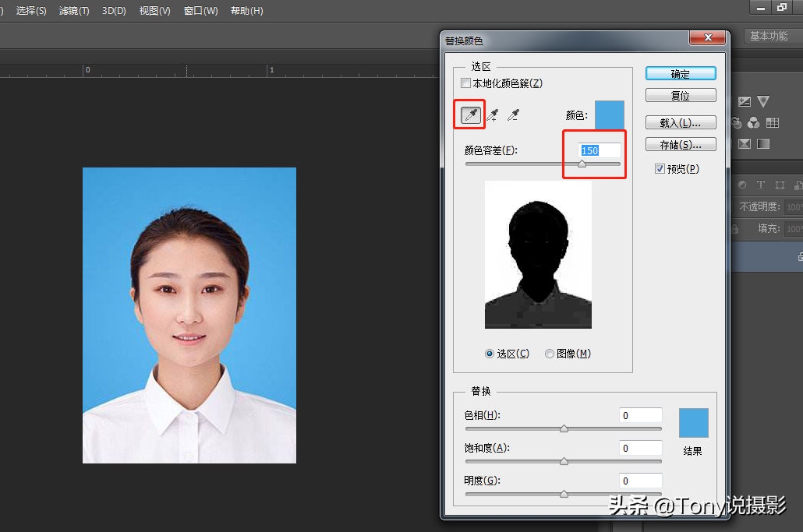The width and height of the screenshot is (803, 532).
Task: Click the Photo Filter camera adjustment icon
Action: [736, 123]
